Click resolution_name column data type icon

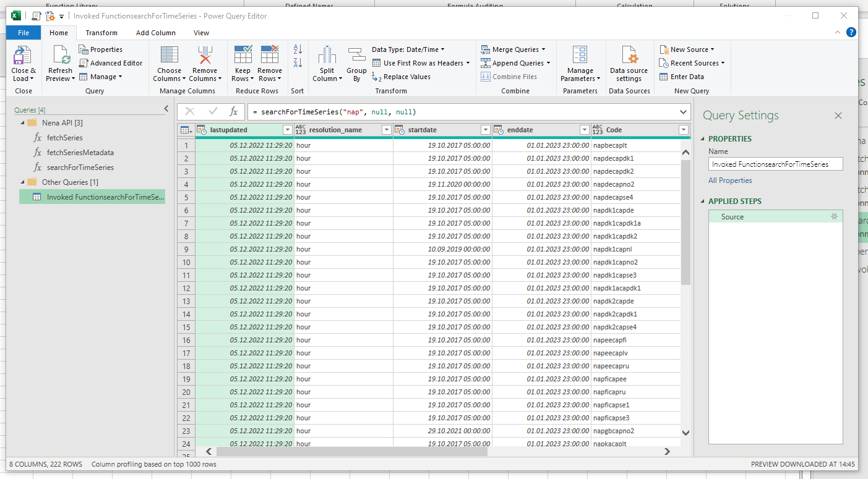coord(301,130)
